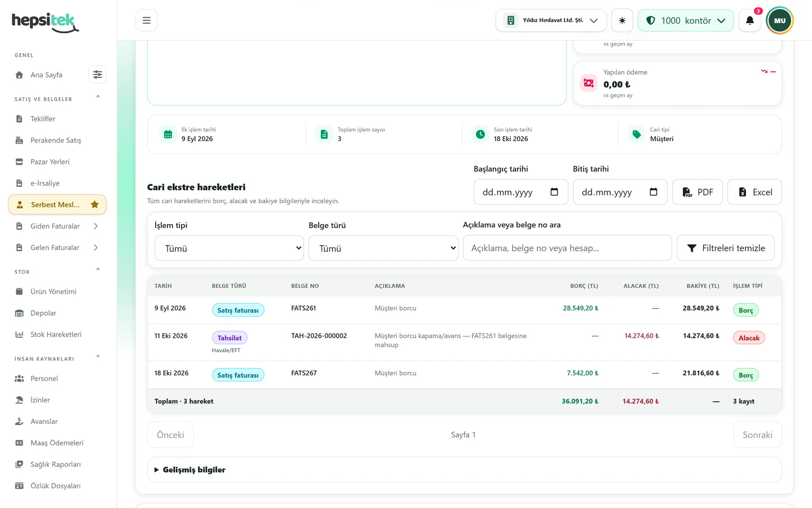Open the start date calendar picker icon
This screenshot has height=508, width=812.
[554, 192]
